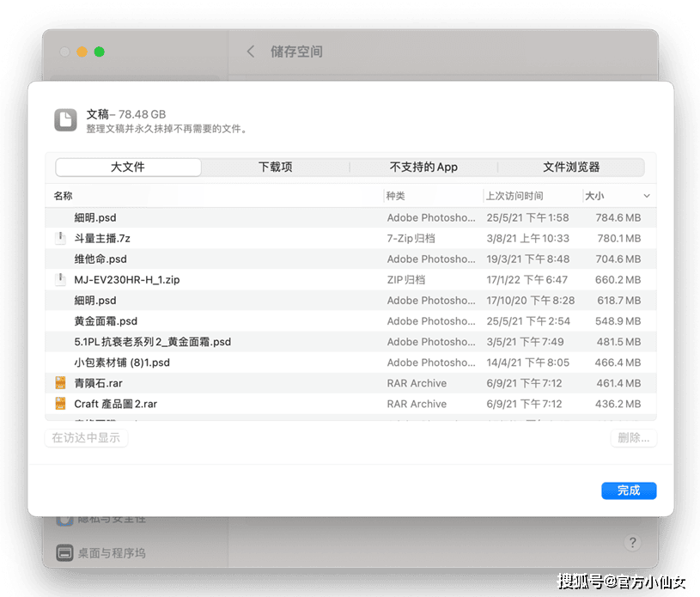Select the 細明.psd row sized 784.6 MB
Screen dimensions: 700x597
350,218
